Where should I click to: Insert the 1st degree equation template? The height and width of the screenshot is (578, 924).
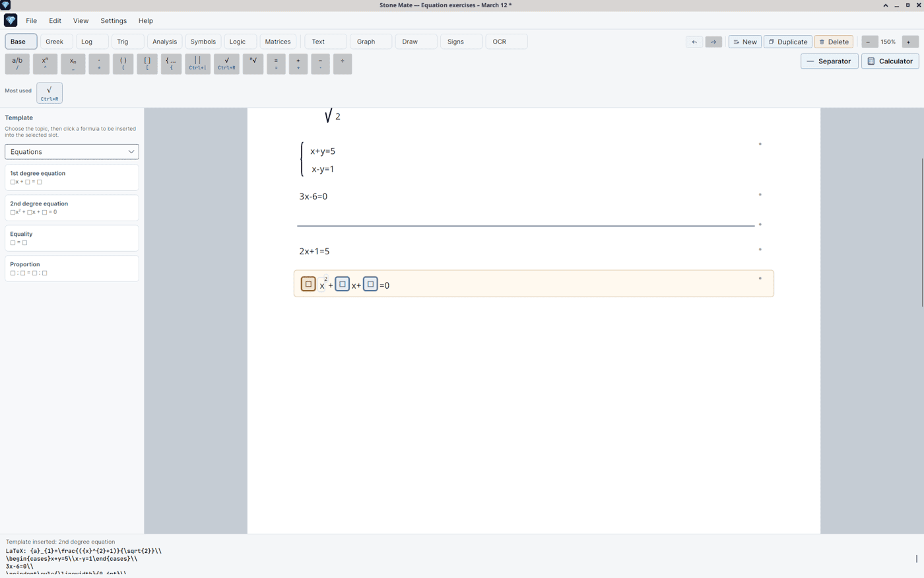pos(72,177)
